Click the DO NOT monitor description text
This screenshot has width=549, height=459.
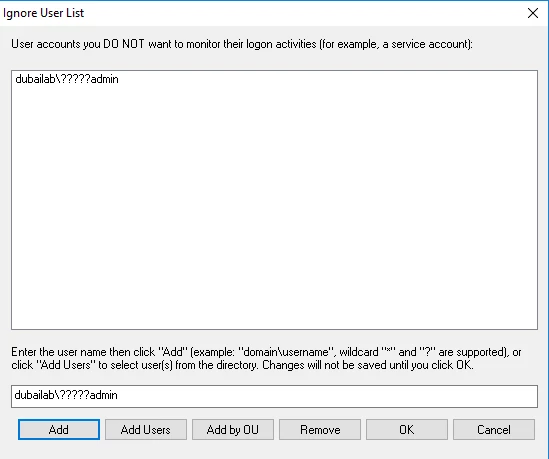(x=242, y=44)
